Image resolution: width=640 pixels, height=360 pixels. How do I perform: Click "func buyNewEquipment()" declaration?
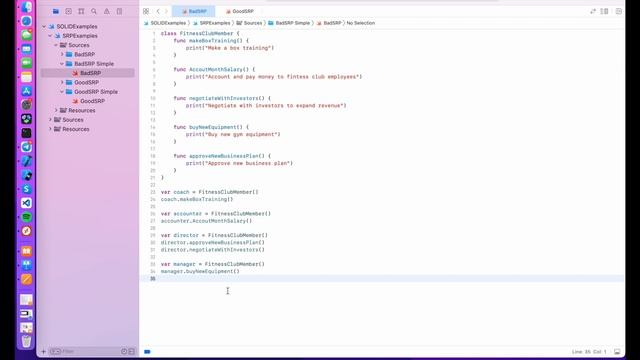[208, 127]
